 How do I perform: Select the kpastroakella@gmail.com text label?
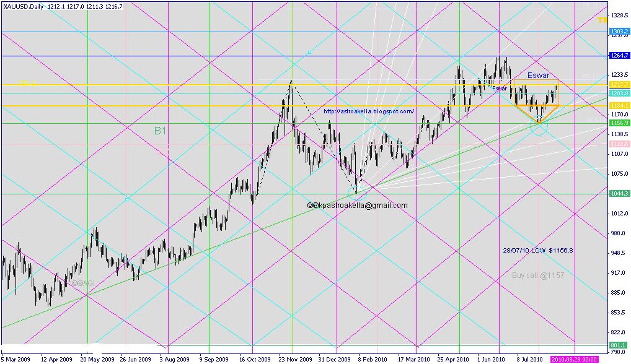pos(358,206)
